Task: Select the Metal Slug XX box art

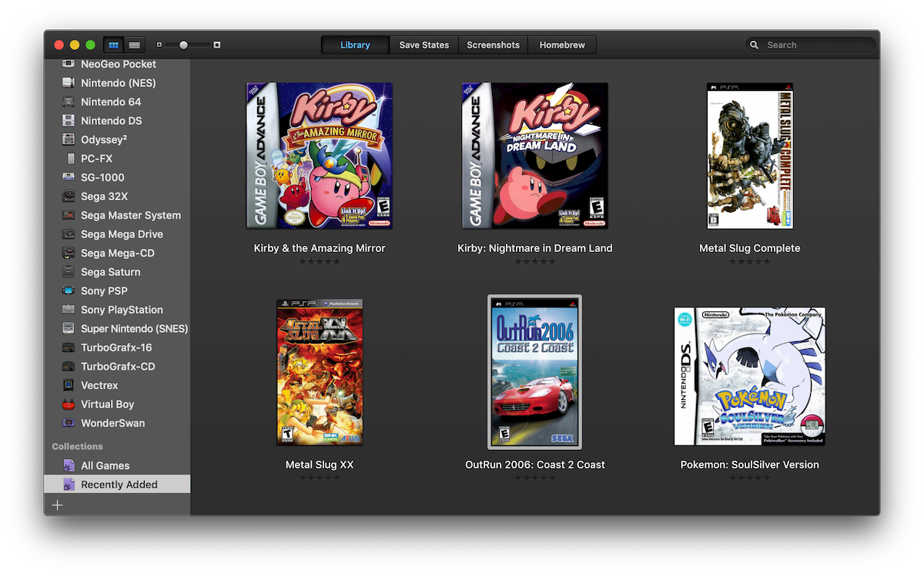Action: [x=320, y=372]
